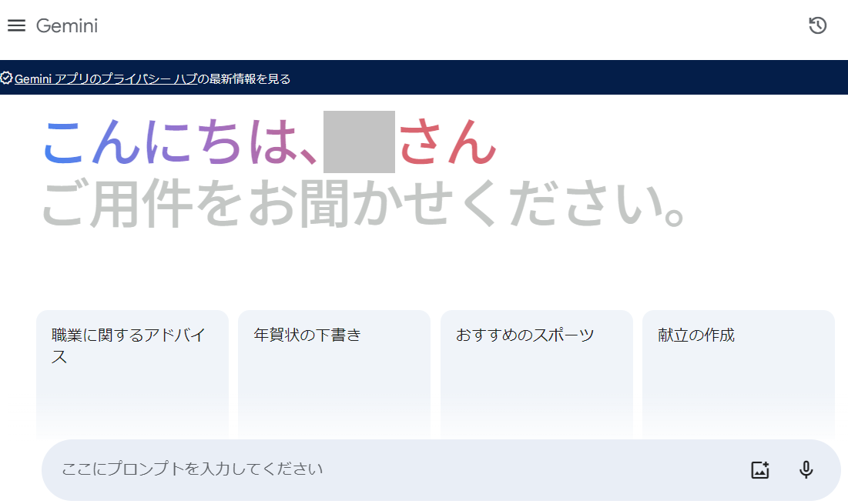This screenshot has height=504, width=848.
Task: Choose the おすすめのスポーツ card
Action: [x=536, y=362]
